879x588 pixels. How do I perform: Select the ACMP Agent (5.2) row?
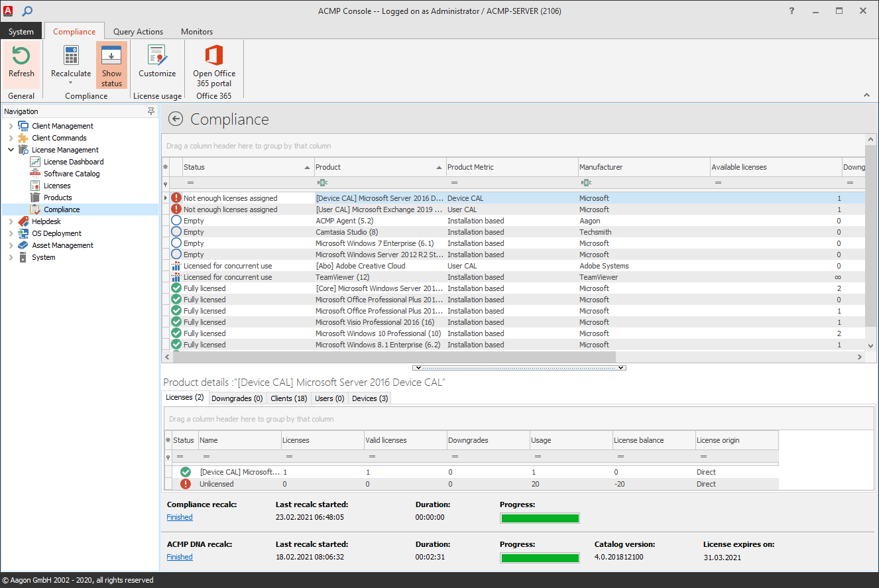point(514,221)
